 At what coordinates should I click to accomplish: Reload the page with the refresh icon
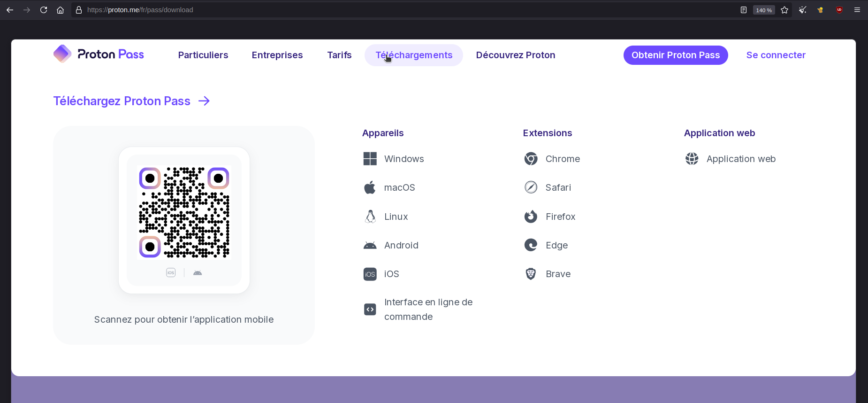44,10
